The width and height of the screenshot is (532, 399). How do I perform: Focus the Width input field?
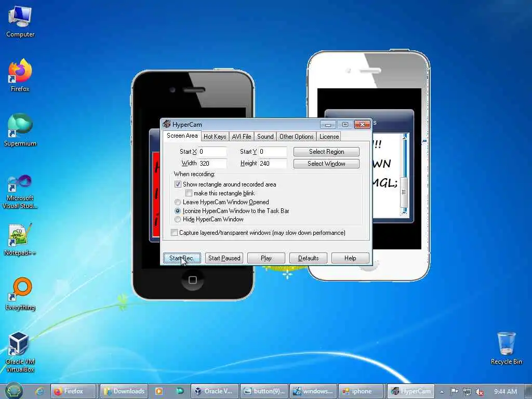click(x=212, y=164)
